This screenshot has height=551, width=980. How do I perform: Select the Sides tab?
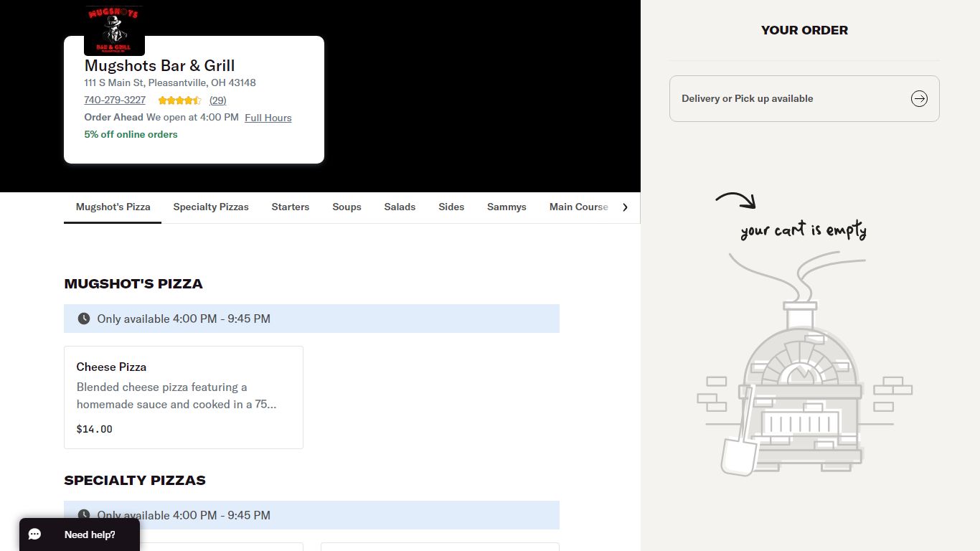click(451, 207)
